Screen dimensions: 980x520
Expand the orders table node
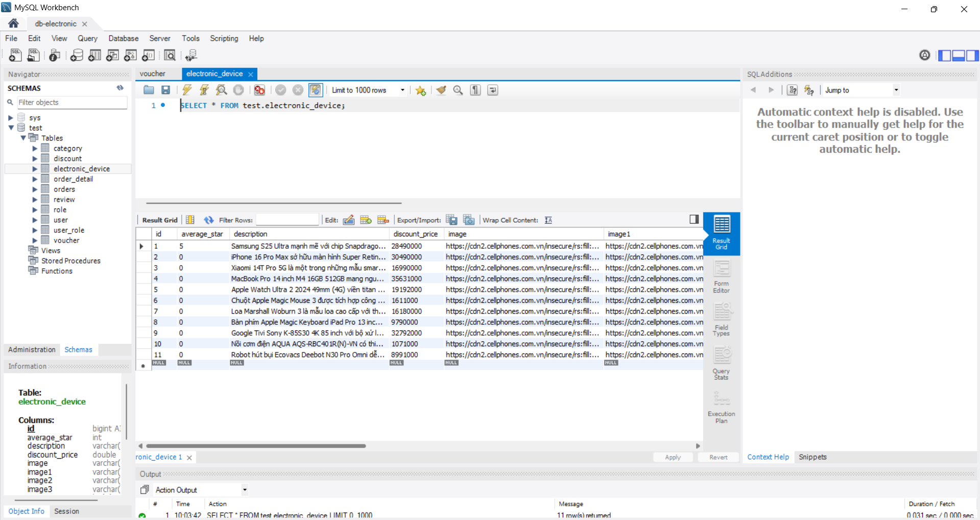35,189
